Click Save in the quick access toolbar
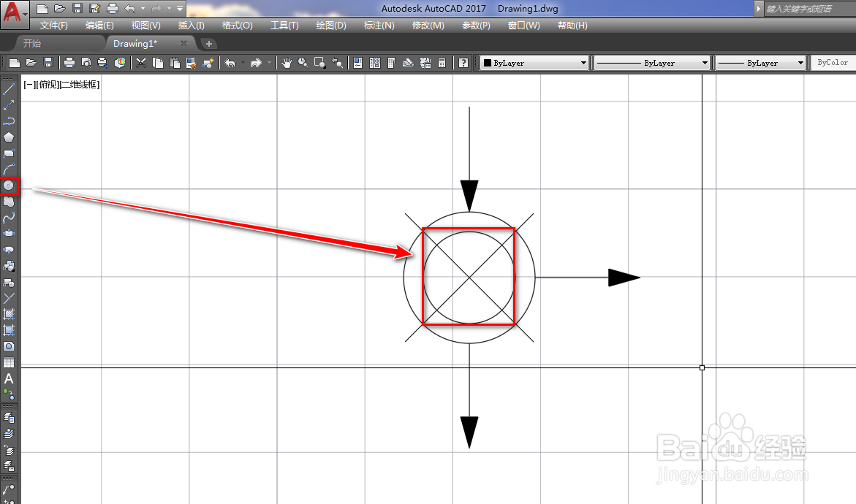Image resolution: width=856 pixels, height=504 pixels. [77, 8]
